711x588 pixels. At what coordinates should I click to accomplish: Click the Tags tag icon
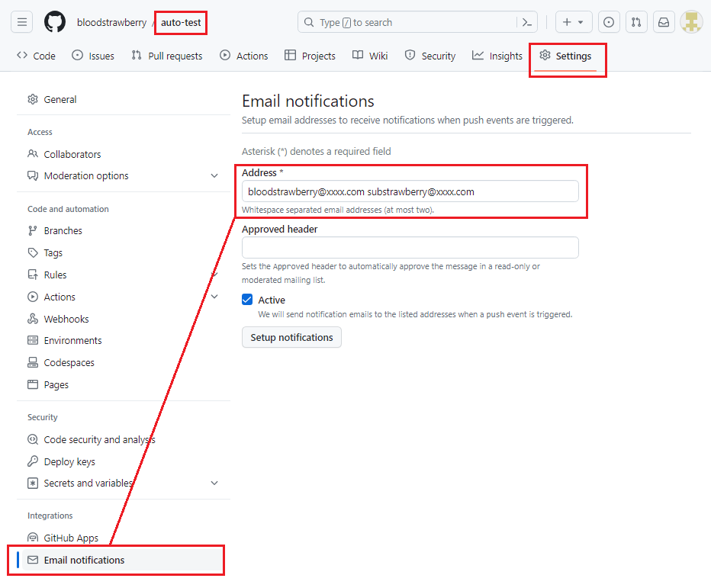(33, 252)
